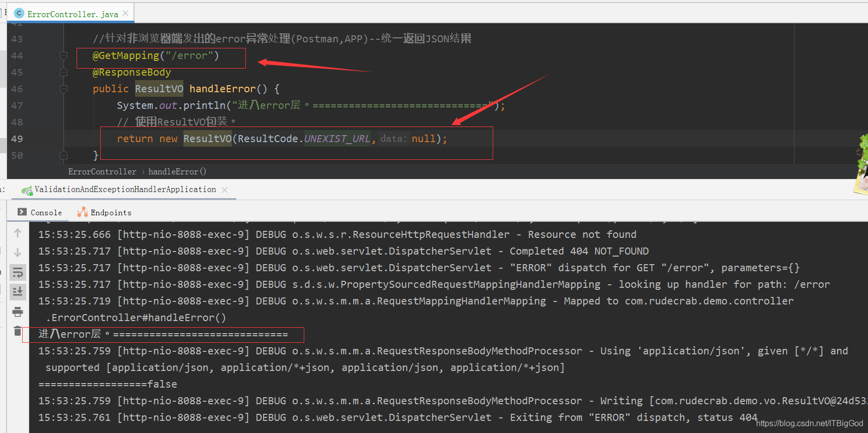Viewport: 868px width, 433px height.
Task: Click line number 49 in gutter
Action: [x=17, y=139]
